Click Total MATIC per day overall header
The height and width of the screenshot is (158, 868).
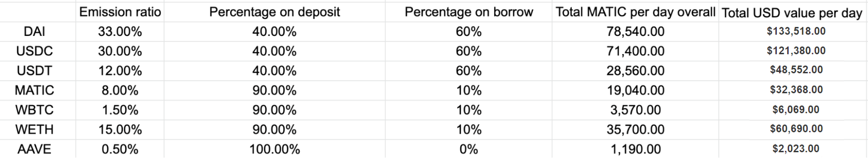pos(635,12)
